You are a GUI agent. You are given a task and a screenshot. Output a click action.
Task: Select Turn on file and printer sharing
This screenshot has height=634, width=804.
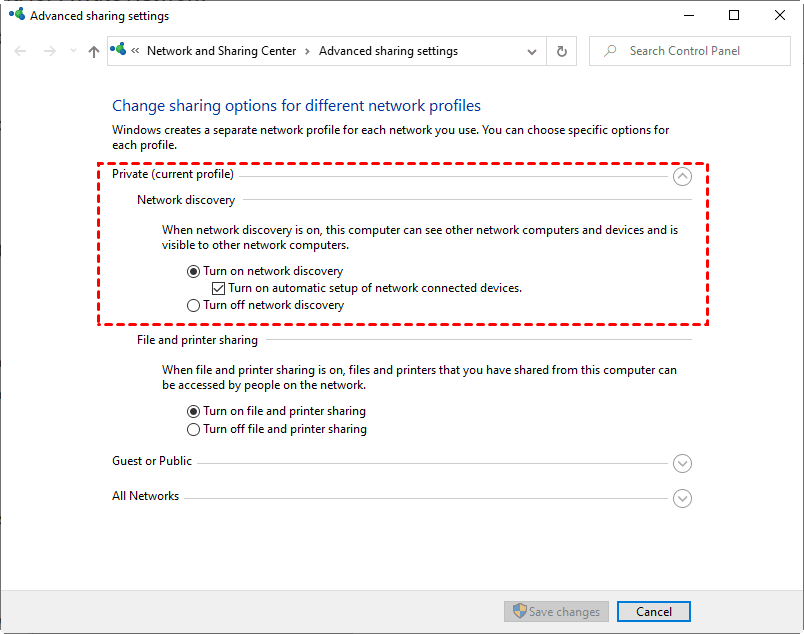tap(194, 411)
